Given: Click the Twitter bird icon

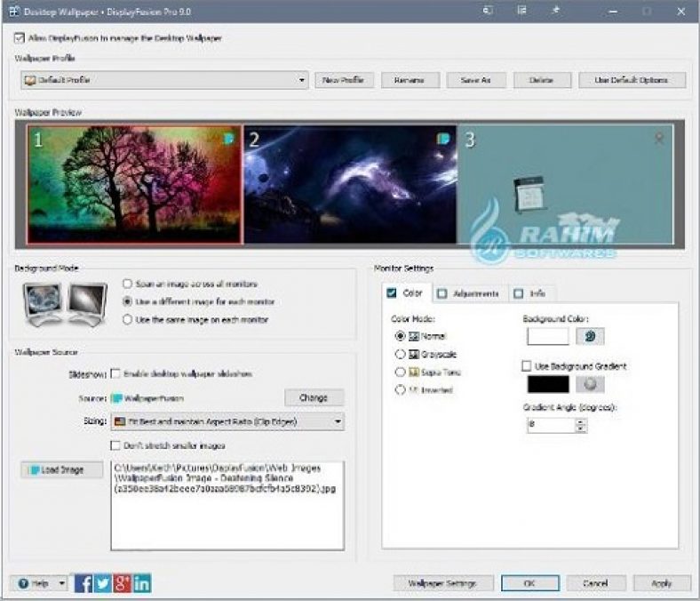Looking at the screenshot, I should click(103, 583).
